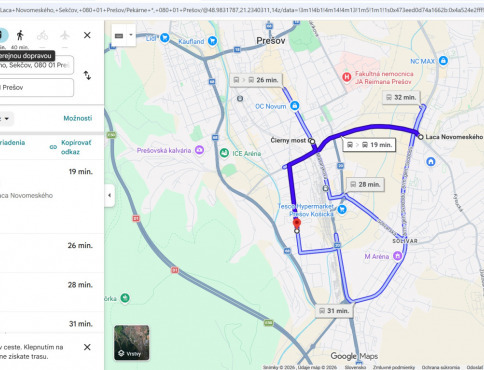This screenshot has height=370, width=484.
Task: Dismiss the route notice at panel bottom
Action: (87, 347)
